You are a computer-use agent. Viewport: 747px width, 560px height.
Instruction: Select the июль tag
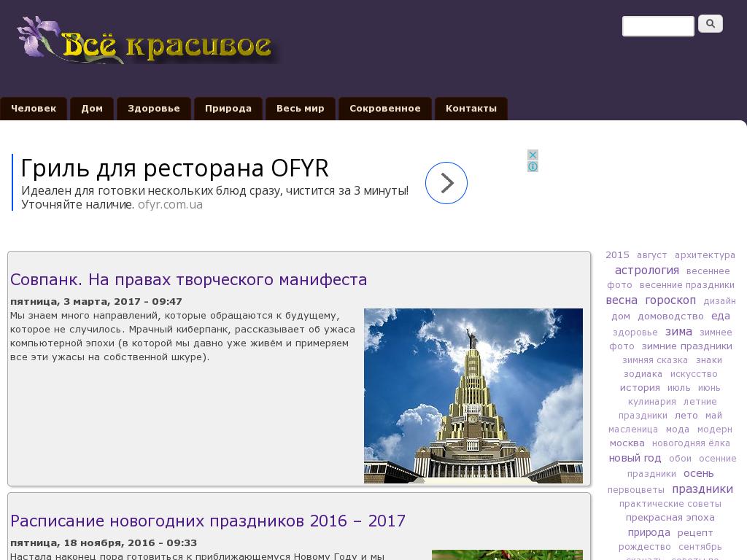click(678, 388)
